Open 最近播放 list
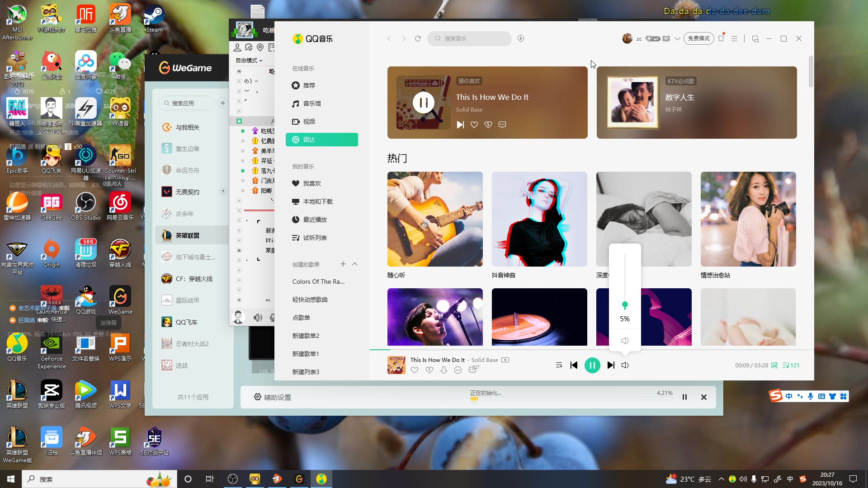868x488 pixels. (x=321, y=220)
